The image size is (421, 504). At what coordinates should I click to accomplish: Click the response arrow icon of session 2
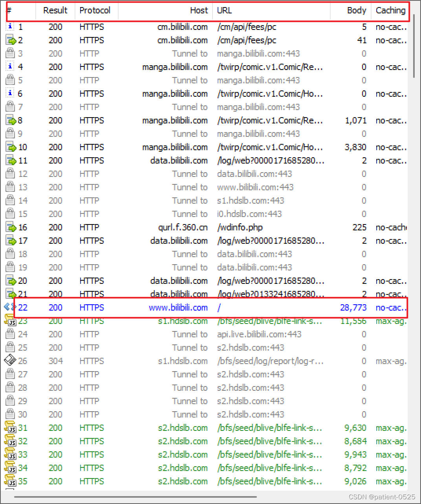[x=11, y=40]
